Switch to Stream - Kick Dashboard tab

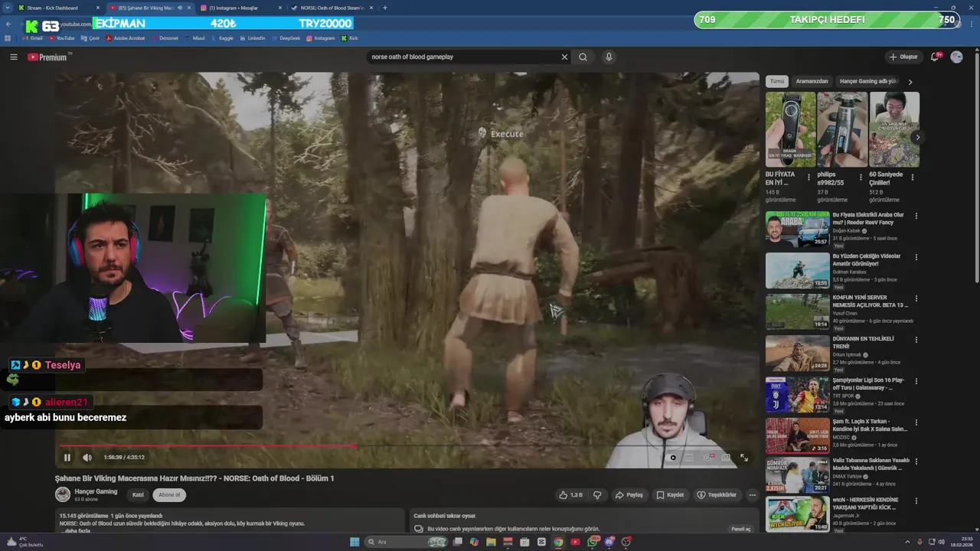[57, 8]
